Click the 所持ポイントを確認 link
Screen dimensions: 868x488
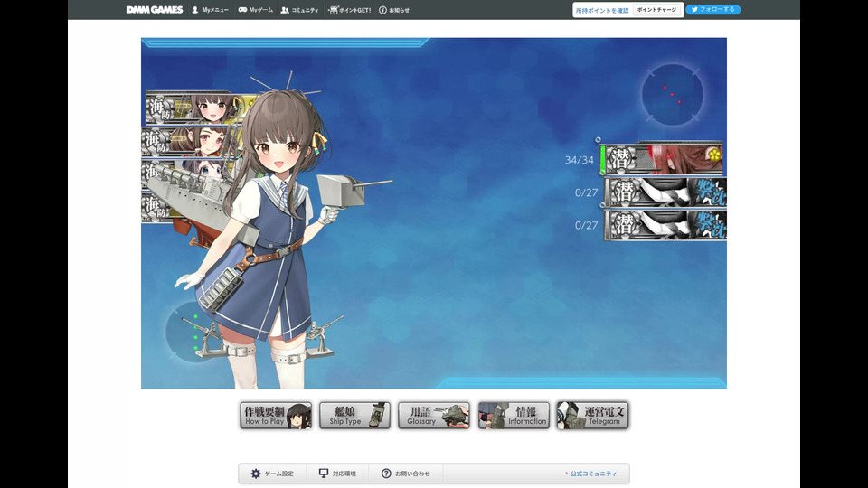click(602, 11)
